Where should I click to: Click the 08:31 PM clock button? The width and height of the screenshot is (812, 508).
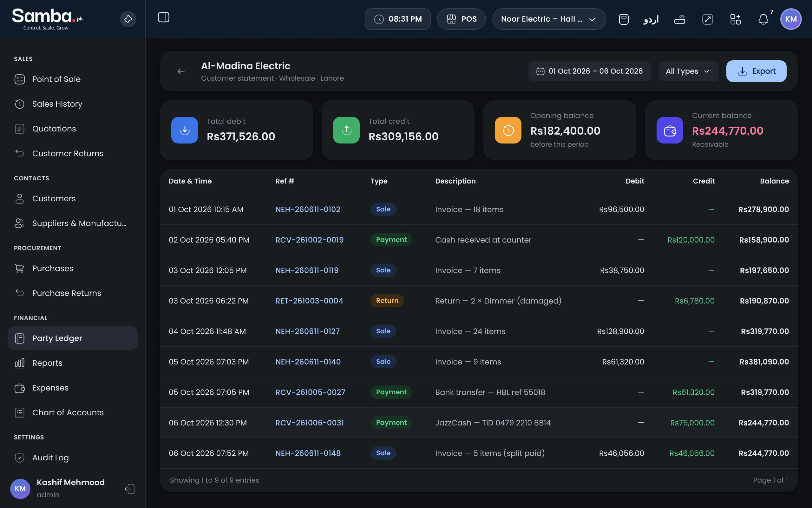click(398, 19)
